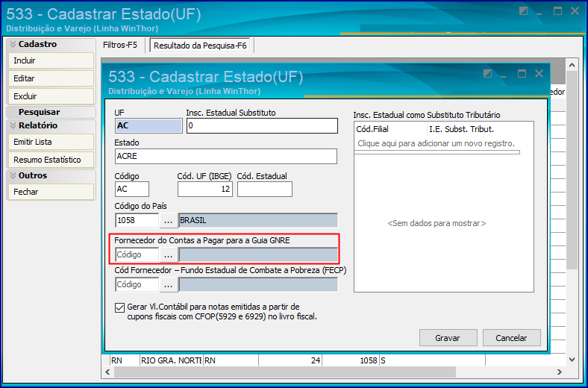
Task: Open Resumo Estatístico report
Action: pos(51,160)
